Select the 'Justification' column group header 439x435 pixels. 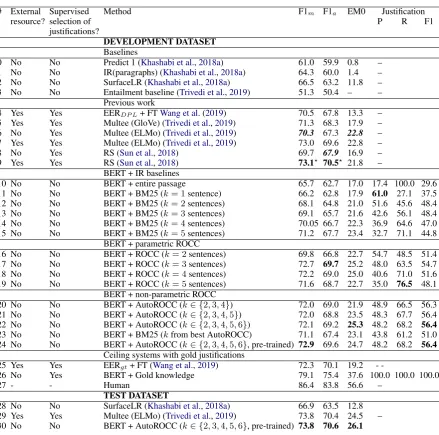(403, 11)
